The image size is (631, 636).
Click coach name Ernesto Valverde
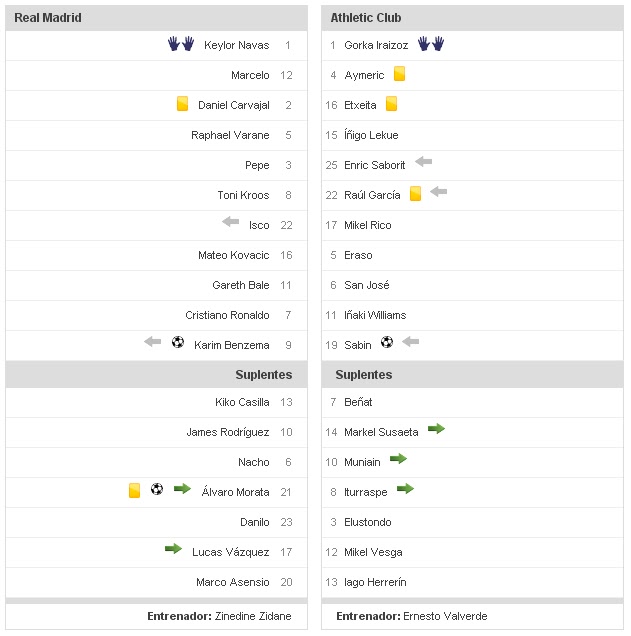[445, 616]
